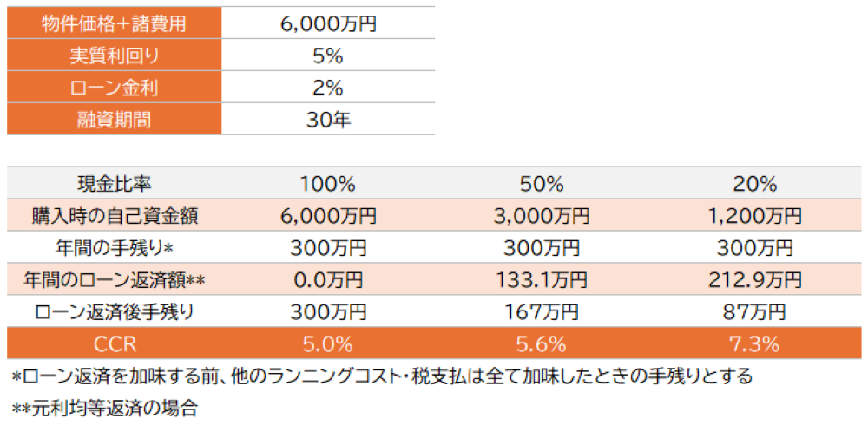Viewport: 868px width, 425px height.
Task: Click the 1,200万円 cell
Action: [755, 216]
